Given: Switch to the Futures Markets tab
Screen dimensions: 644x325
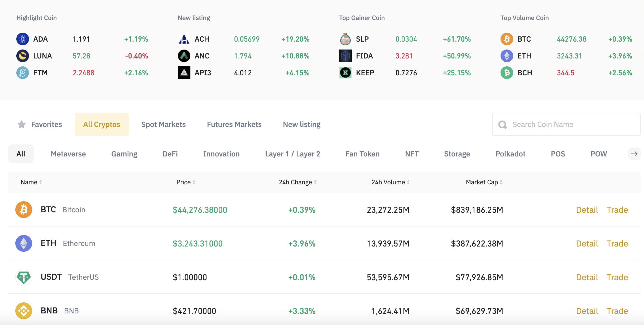Looking at the screenshot, I should (x=234, y=124).
